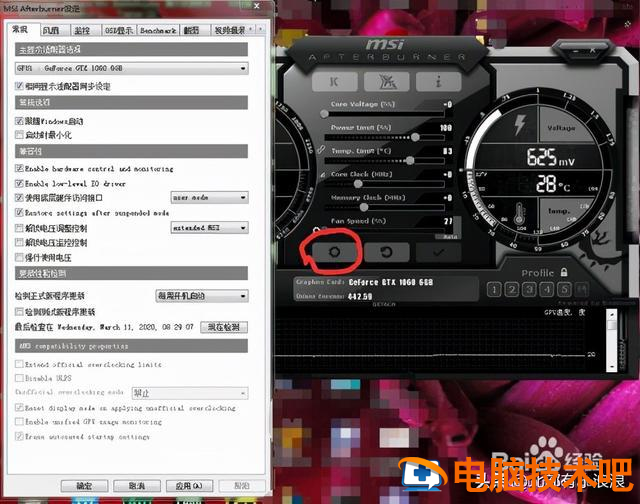The height and width of the screenshot is (504, 640).
Task: Click the lightning bolt voltage gauge icon
Action: click(x=519, y=124)
